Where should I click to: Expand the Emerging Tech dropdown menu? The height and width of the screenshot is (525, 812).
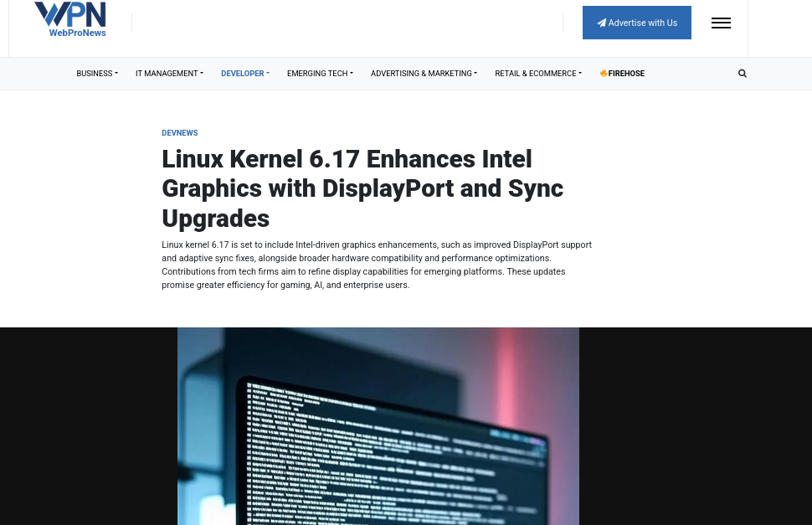320,74
